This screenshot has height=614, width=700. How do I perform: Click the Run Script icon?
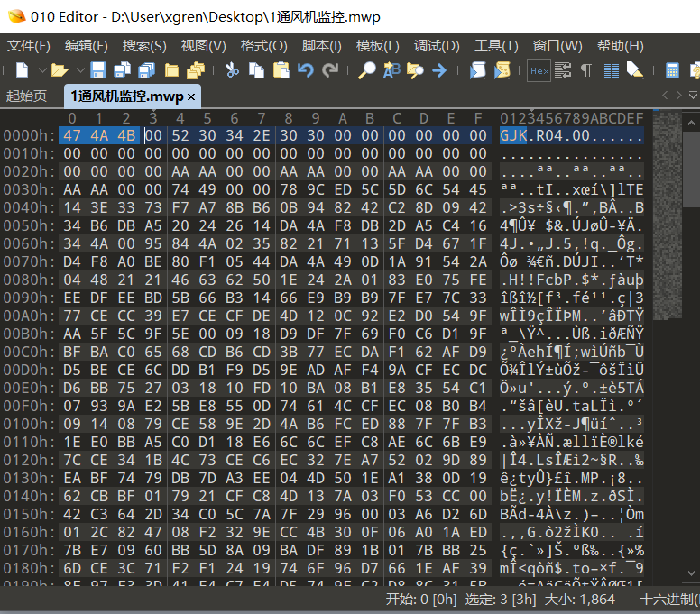(x=478, y=70)
